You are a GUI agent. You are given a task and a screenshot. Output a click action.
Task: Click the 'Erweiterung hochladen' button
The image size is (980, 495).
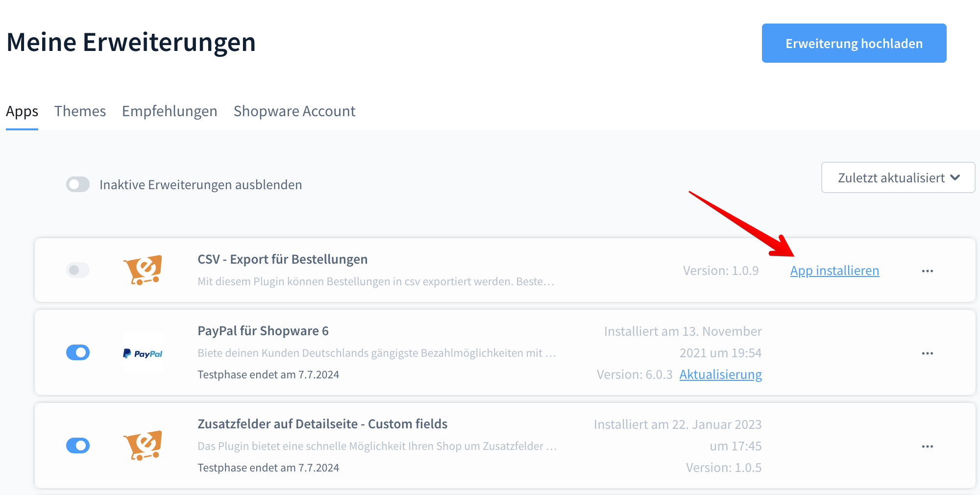click(854, 43)
